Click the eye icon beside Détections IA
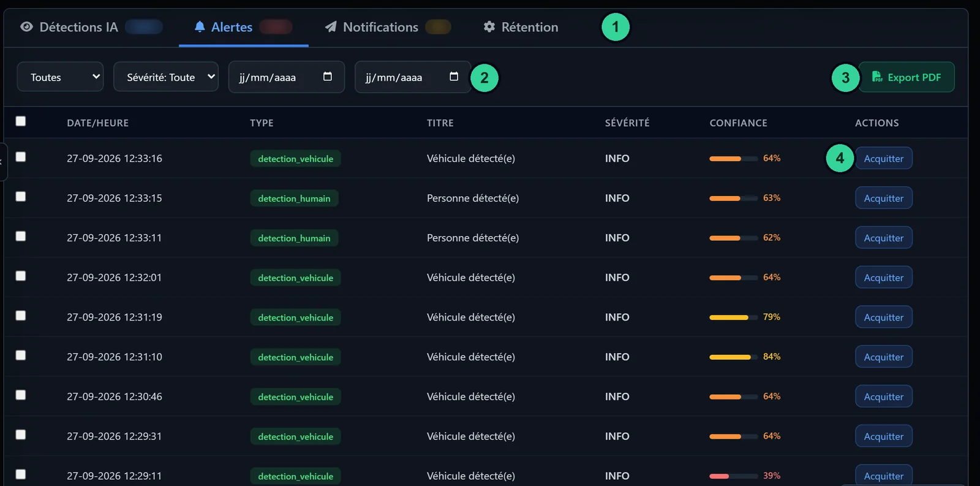 point(26,27)
